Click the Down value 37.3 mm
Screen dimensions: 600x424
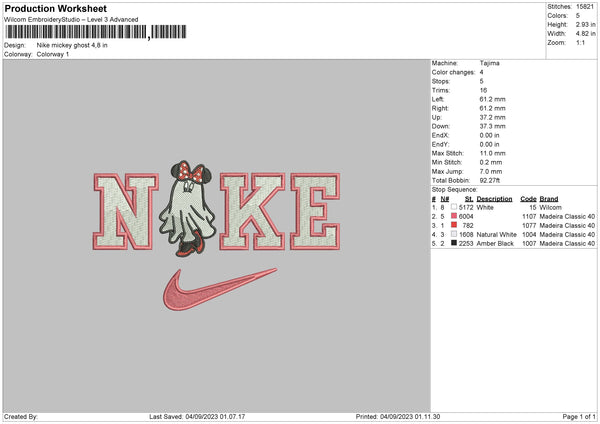tap(492, 126)
